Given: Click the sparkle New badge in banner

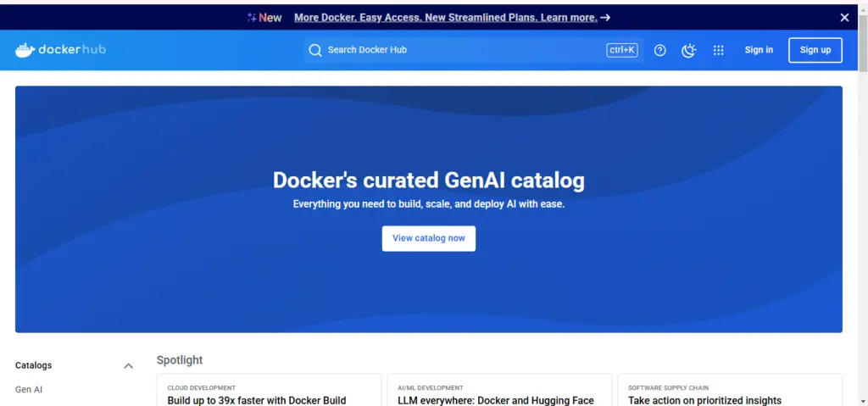Looking at the screenshot, I should click(264, 17).
